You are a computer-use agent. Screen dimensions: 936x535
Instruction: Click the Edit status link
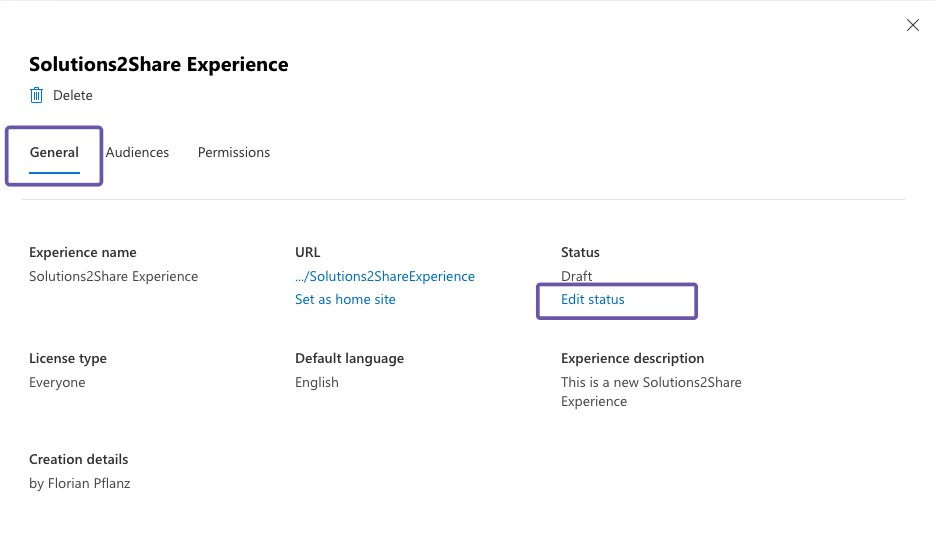593,300
